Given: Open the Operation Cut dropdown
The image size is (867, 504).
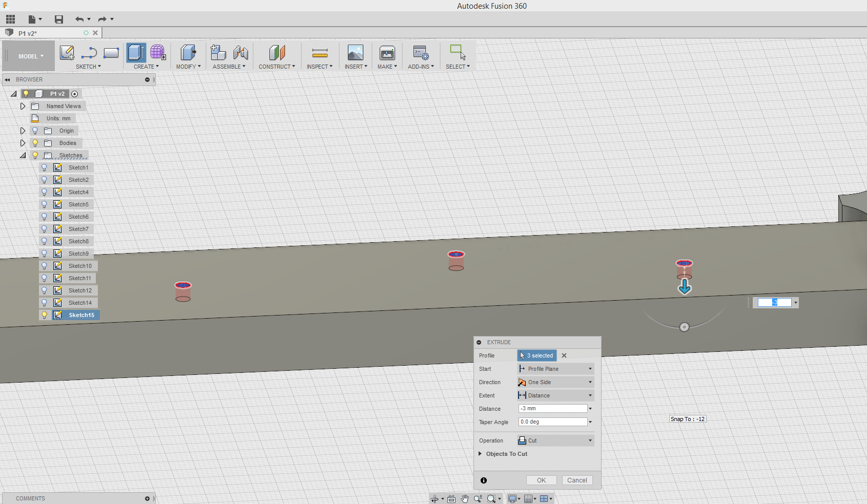Looking at the screenshot, I should tap(555, 440).
